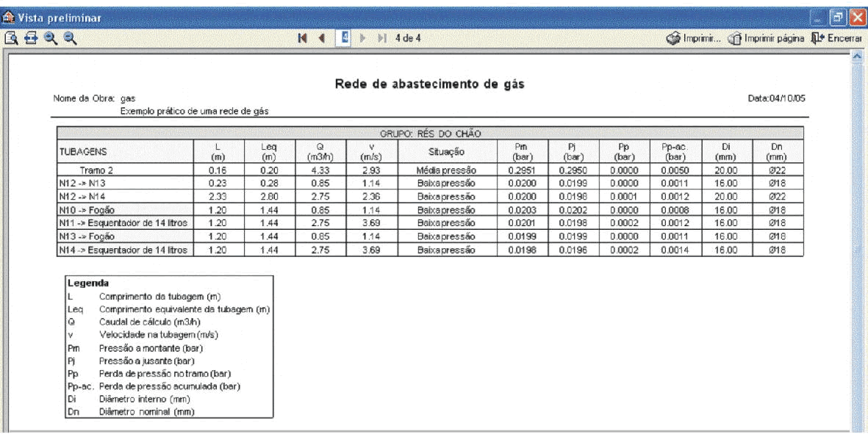
Task: Click the 'Leq (m)' column header
Action: coord(269,151)
